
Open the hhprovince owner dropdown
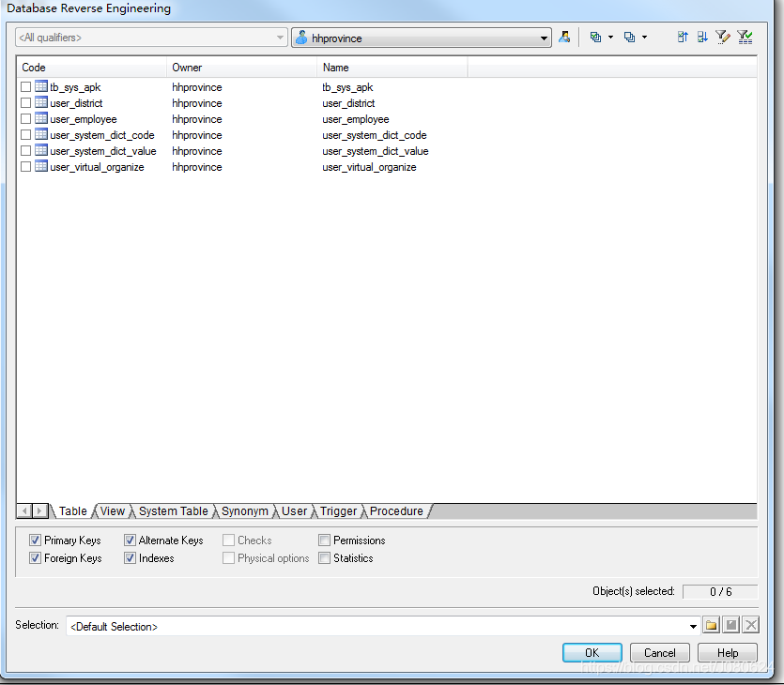(422, 38)
